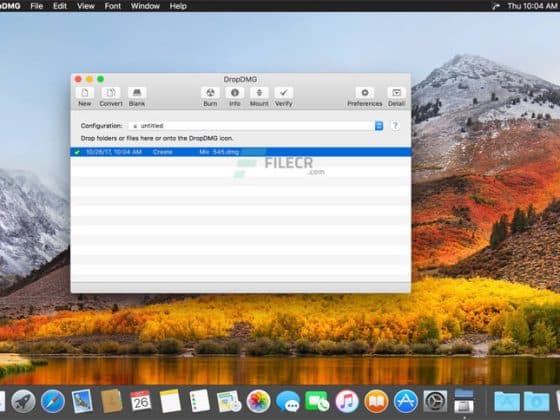Viewport: 560px width, 420px height.
Task: Open Maps from the Dock
Action: 229,401
